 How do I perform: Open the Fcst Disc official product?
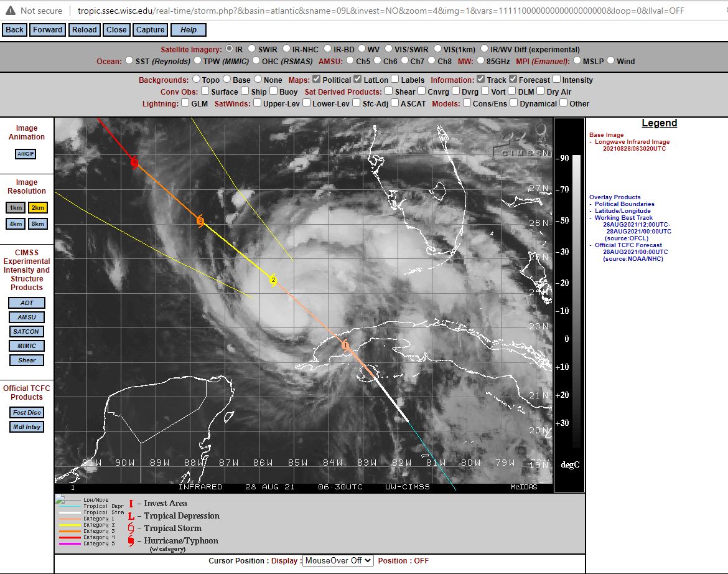point(27,413)
